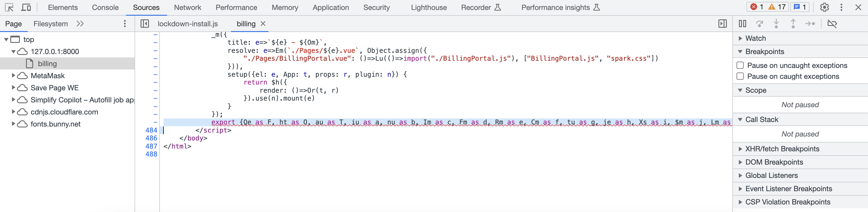
Task: Close the DevTools panel
Action: [858, 8]
